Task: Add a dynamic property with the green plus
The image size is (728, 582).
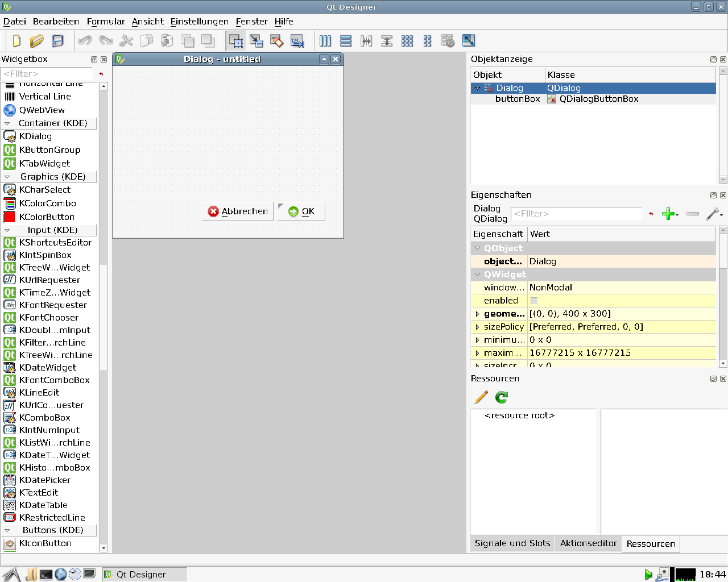Action: click(669, 214)
